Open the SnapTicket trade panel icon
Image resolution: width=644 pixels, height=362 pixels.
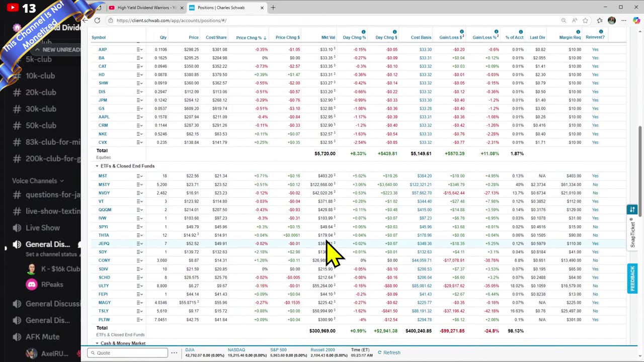point(632,209)
